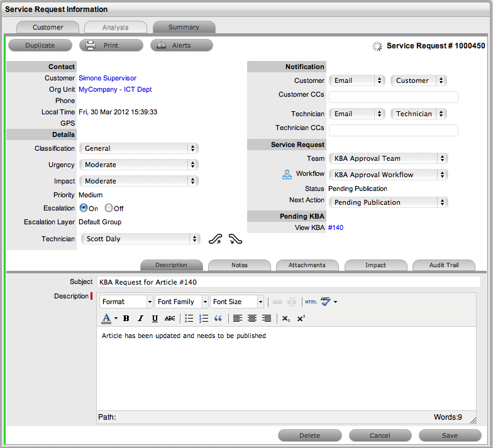Open the Impact dropdown
The width and height of the screenshot is (493, 448).
point(138,181)
